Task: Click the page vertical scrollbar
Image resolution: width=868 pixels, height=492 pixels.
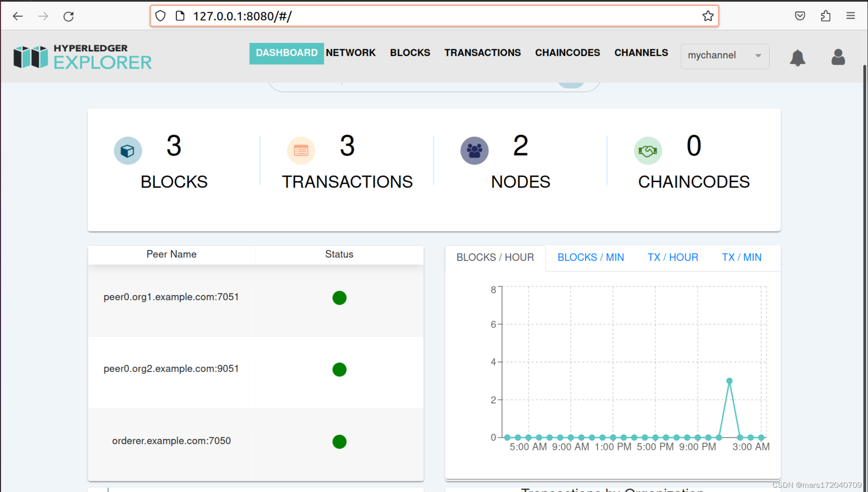Action: [865, 278]
